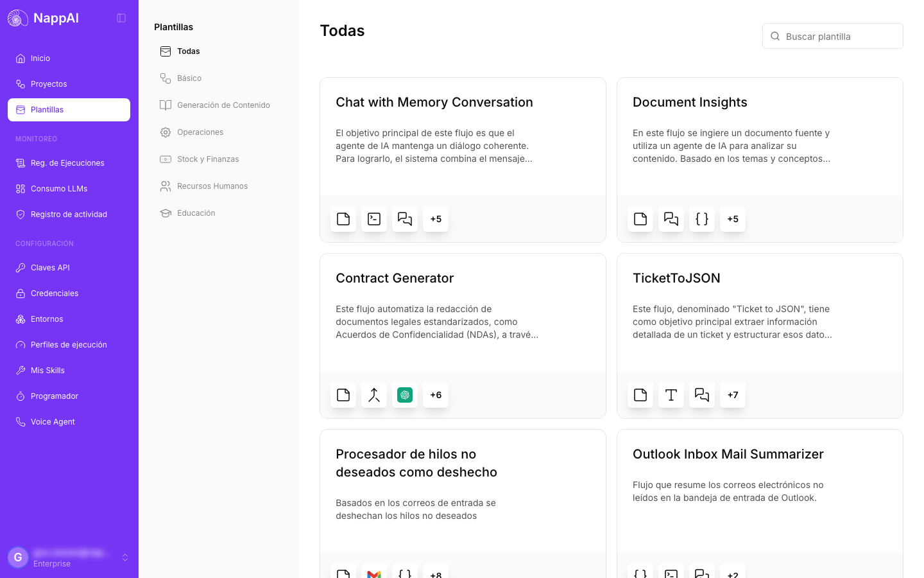This screenshot has width=924, height=578.
Task: Select Plantillas in the sidebar
Action: (69, 110)
